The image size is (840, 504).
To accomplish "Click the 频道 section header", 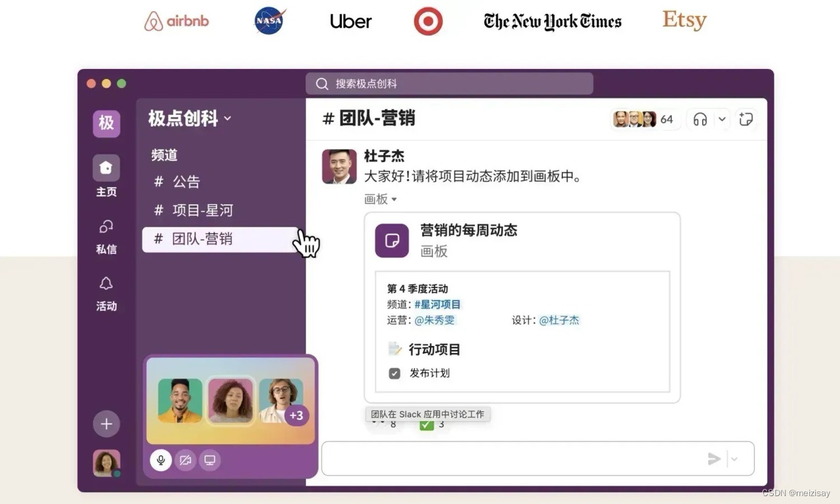I will (165, 156).
